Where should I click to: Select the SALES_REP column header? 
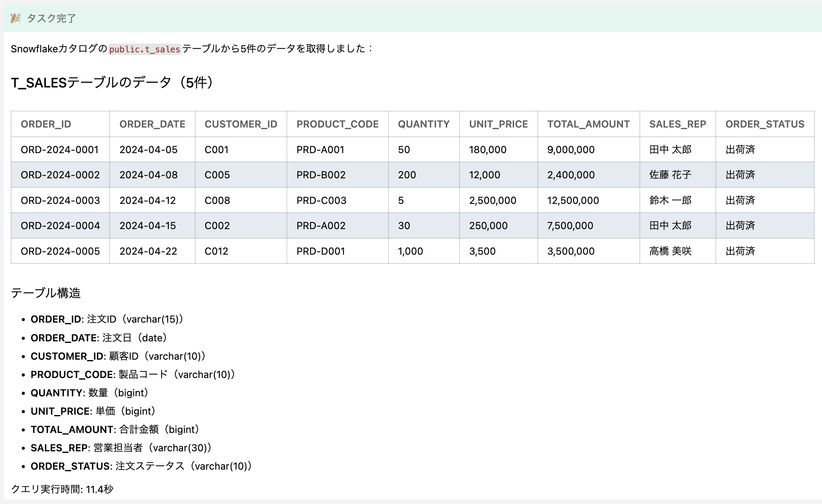[x=677, y=124]
